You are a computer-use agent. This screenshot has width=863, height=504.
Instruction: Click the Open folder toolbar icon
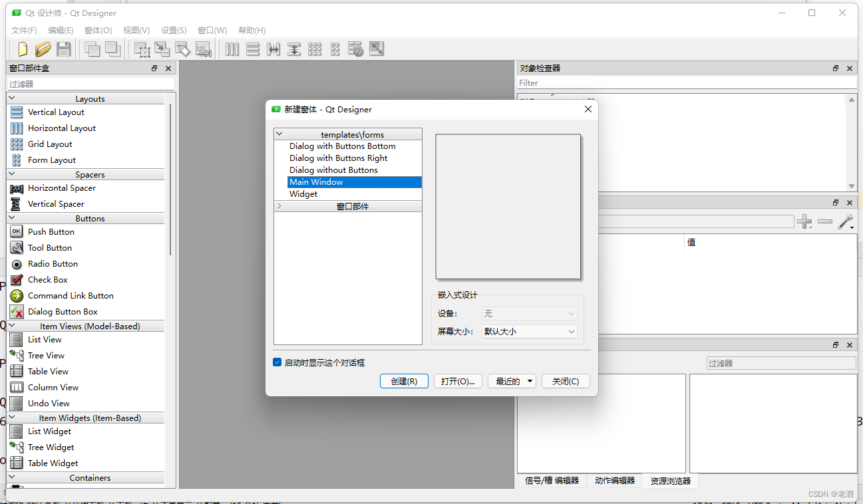coord(43,49)
